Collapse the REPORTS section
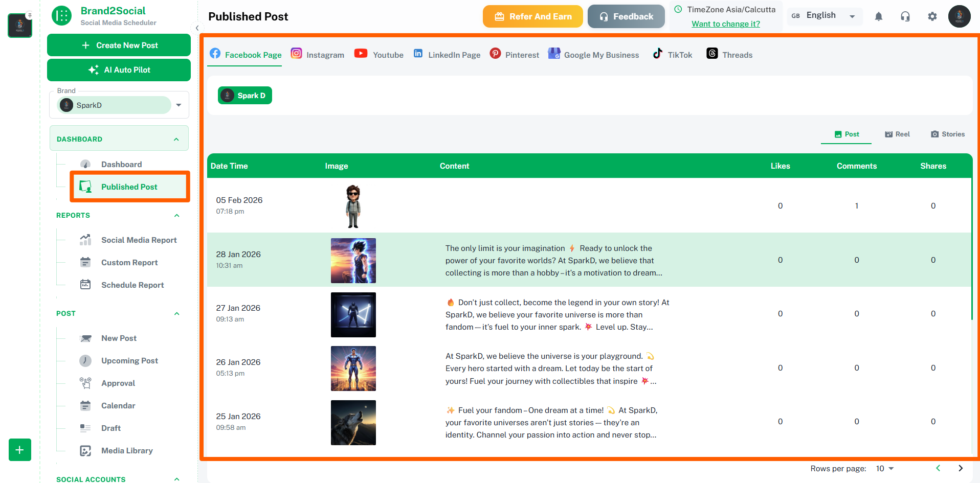Viewport: 980px width, 483px height. tap(176, 215)
